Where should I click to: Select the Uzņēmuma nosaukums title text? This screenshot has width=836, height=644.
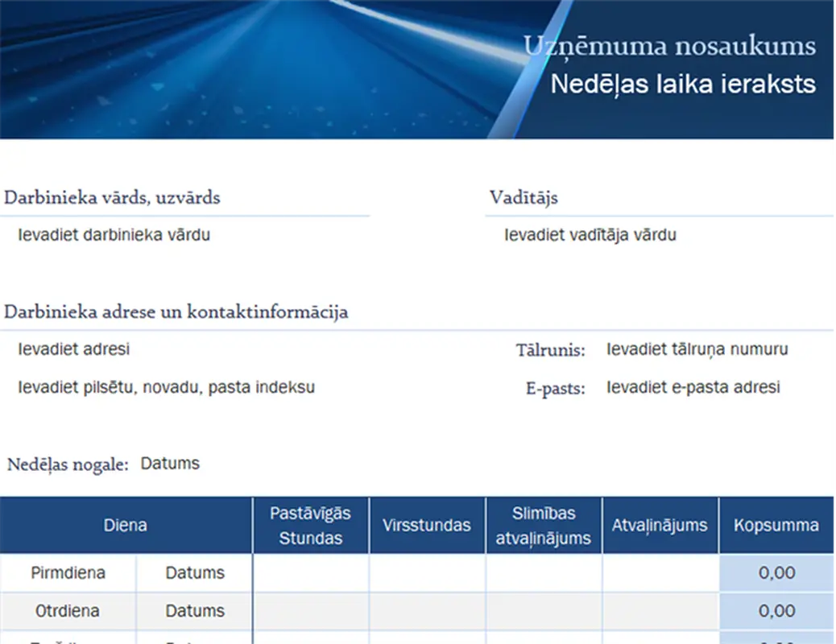point(669,45)
